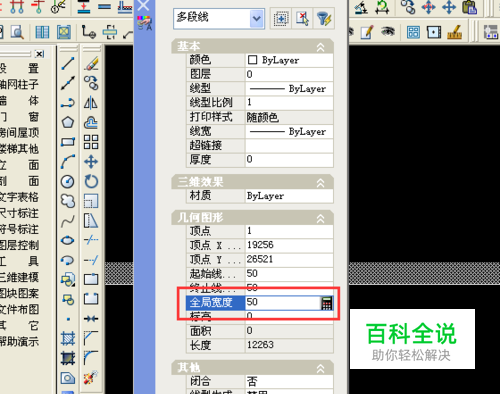The image size is (500, 394).
Task: Click the 颜色 ByLayer color swatch
Action: pos(252,60)
